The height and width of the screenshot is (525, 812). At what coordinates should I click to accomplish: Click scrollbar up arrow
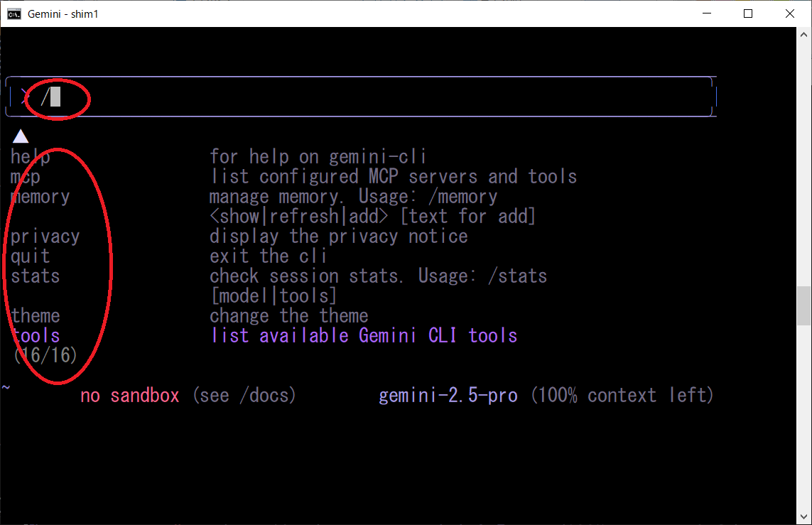pos(803,35)
